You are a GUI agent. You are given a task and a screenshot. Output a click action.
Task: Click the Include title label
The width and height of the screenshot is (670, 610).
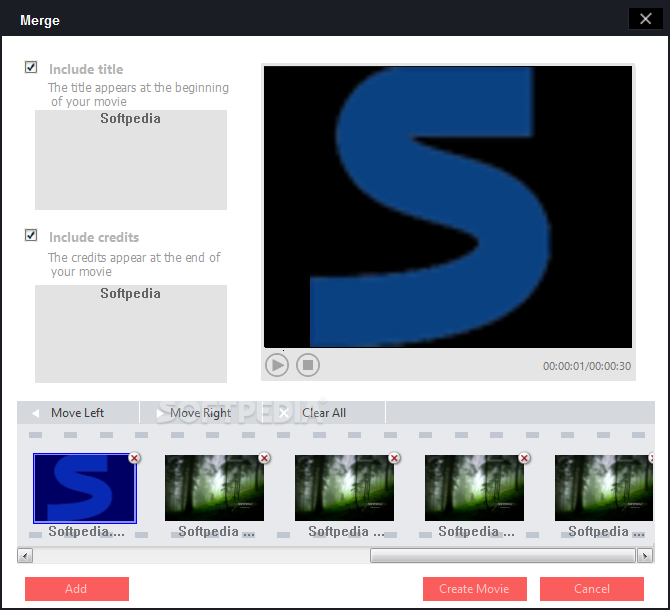(86, 69)
